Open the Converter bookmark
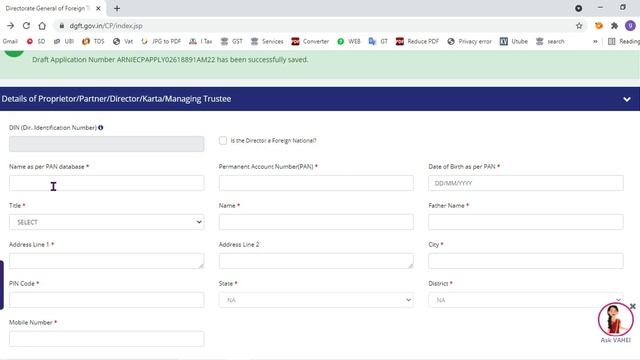The width and height of the screenshot is (640, 360). tap(310, 41)
